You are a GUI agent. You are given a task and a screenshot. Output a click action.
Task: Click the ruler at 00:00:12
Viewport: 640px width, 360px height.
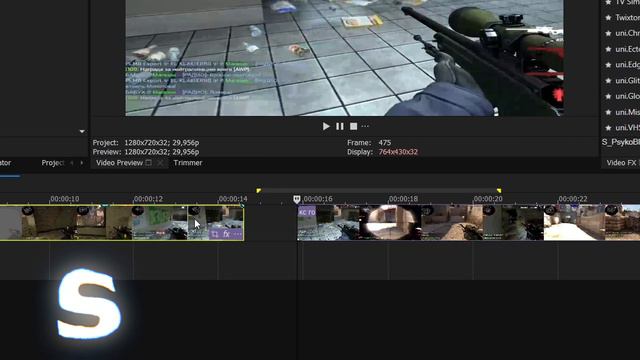[x=148, y=199]
